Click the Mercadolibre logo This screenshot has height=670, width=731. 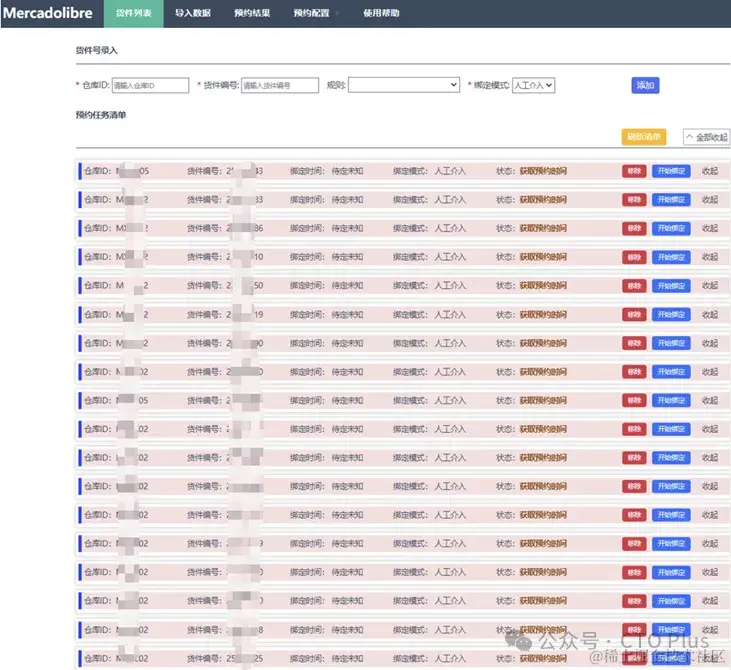coord(48,13)
